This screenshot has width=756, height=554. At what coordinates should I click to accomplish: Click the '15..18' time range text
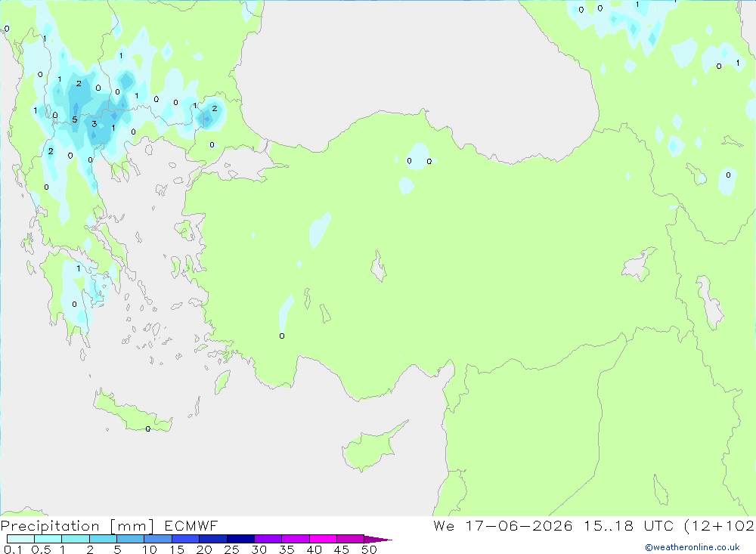609,525
